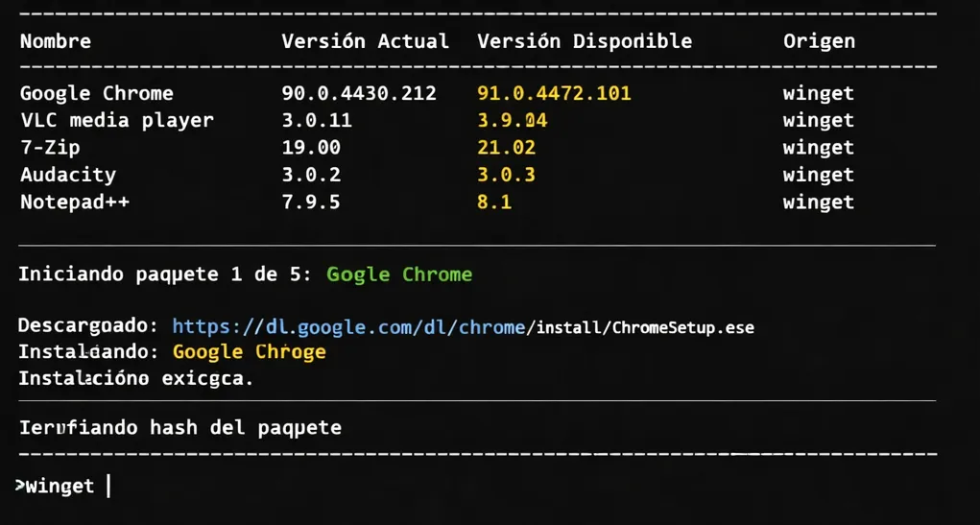980x525 pixels.
Task: Click the 7-Zip package name
Action: click(50, 147)
